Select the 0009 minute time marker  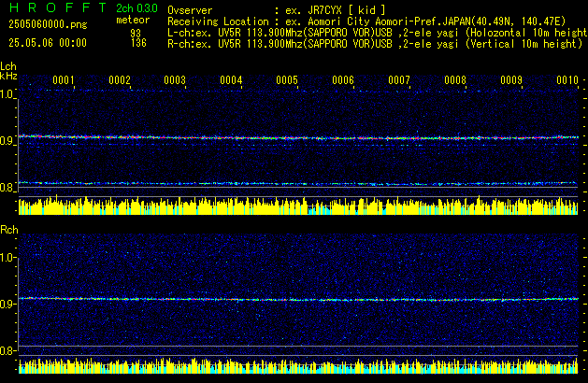pos(511,80)
